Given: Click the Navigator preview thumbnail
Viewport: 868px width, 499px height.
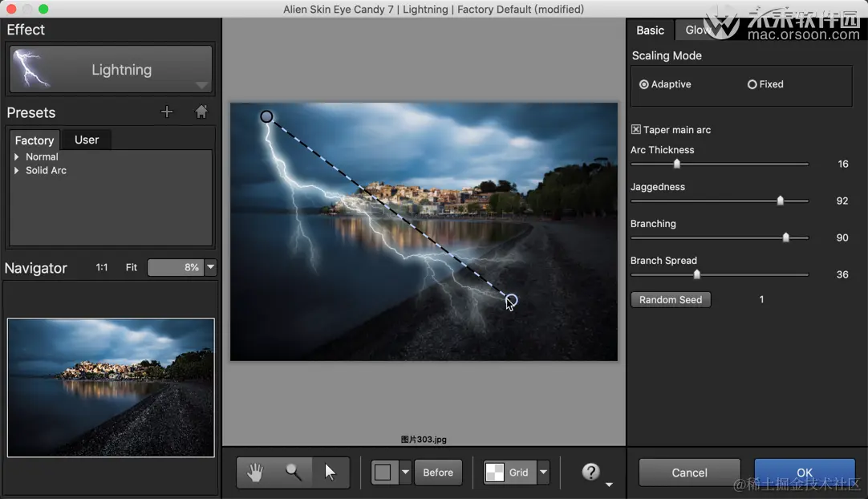Looking at the screenshot, I should pos(111,387).
